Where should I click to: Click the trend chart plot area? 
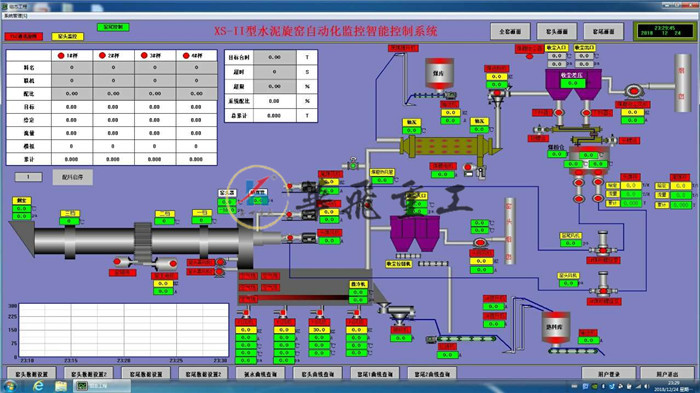click(x=123, y=330)
